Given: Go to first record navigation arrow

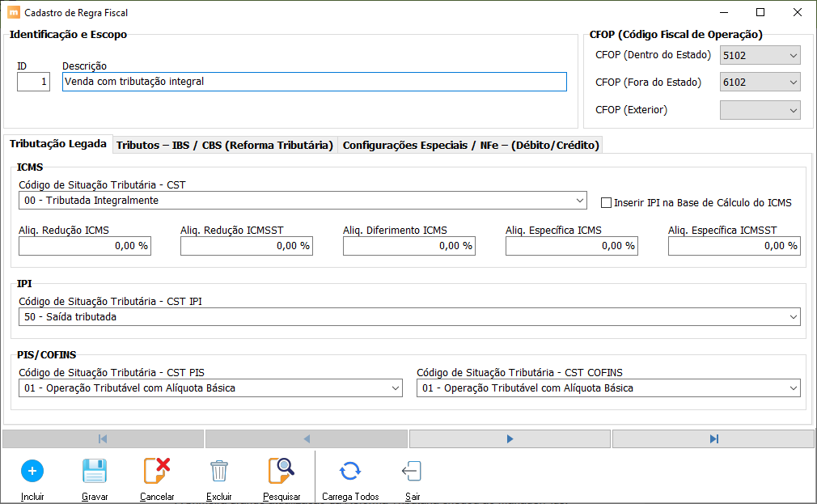Looking at the screenshot, I should (103, 438).
